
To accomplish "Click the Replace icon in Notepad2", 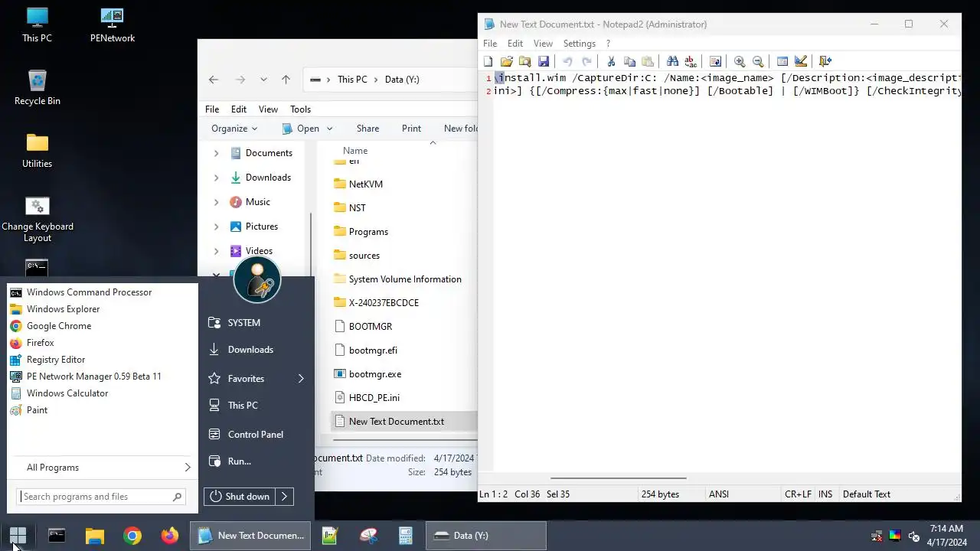I will click(691, 61).
